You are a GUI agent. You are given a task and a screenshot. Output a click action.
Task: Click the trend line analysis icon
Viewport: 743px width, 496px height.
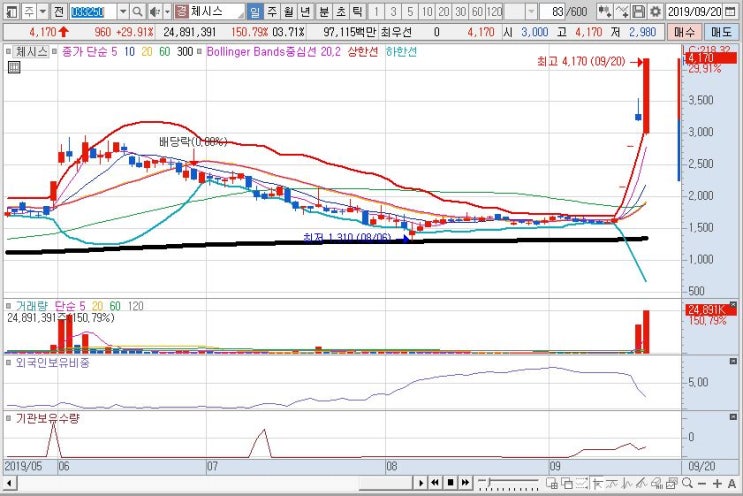pos(612,483)
